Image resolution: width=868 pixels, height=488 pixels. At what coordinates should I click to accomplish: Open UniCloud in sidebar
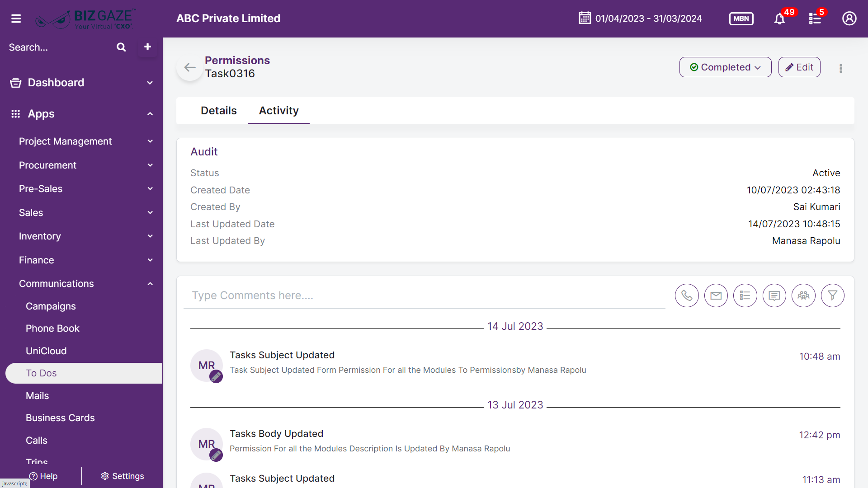click(x=46, y=351)
